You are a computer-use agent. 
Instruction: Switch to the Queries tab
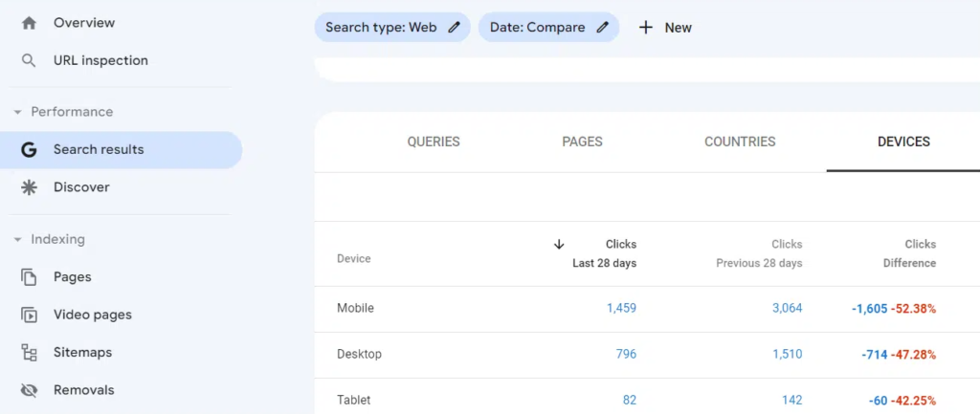point(434,142)
